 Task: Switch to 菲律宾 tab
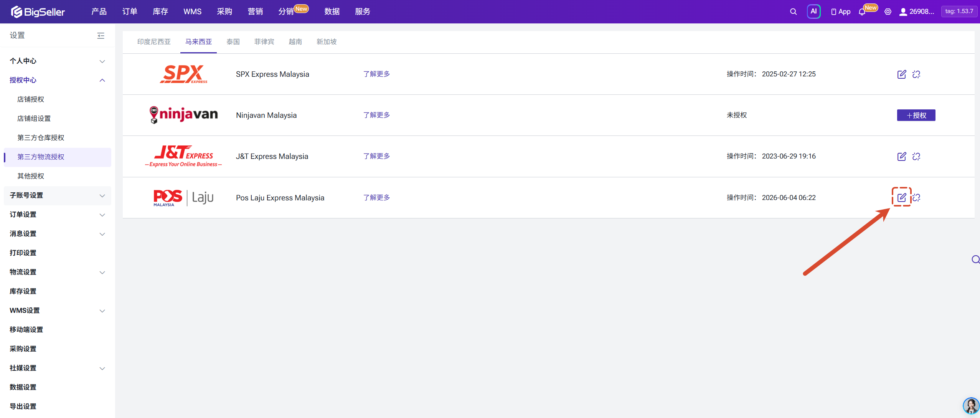[264, 41]
